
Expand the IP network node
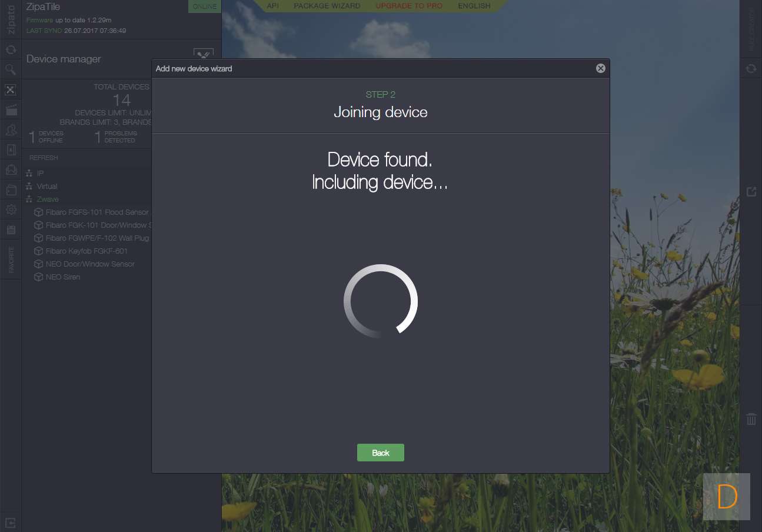click(40, 173)
